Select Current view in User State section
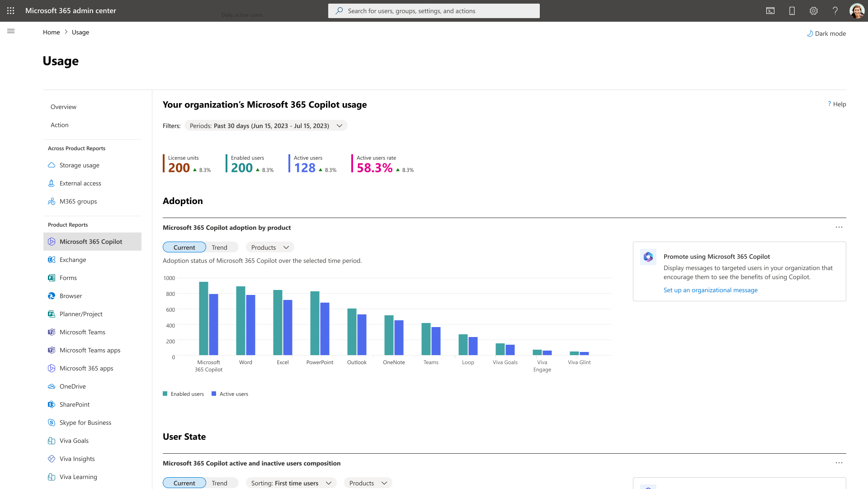 point(184,483)
